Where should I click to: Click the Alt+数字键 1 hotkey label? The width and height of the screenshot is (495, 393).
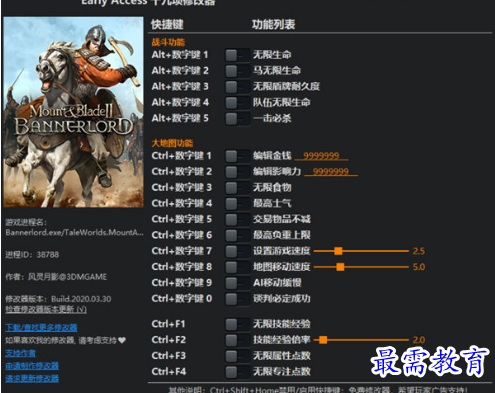[180, 55]
